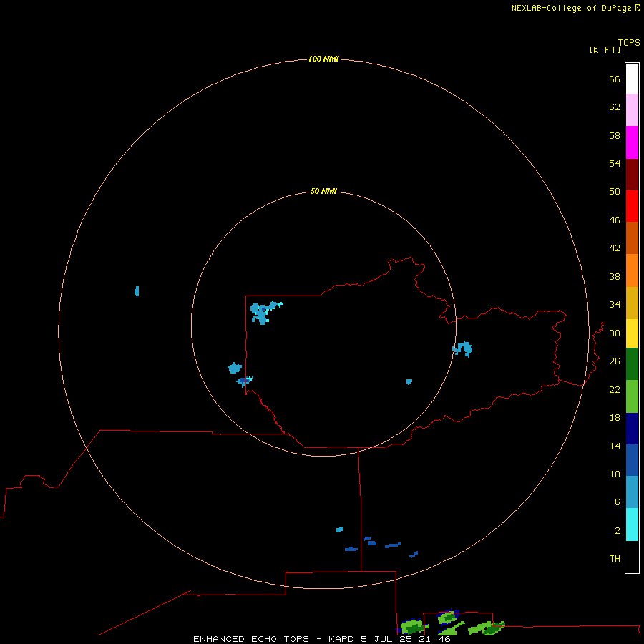This screenshot has height=644, width=644.
Task: Click the legend value '58'
Action: 615,135
